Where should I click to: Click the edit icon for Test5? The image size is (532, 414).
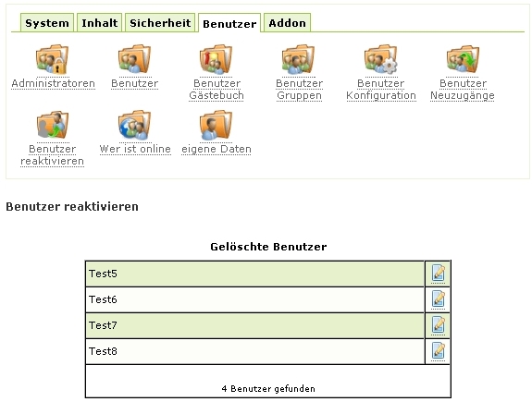[438, 273]
